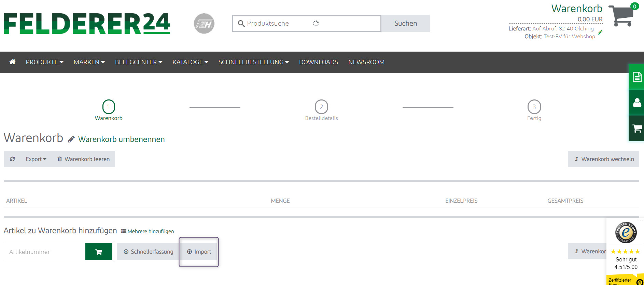Edit delivery details with green pencil icon
Viewport: 644px width, 285px height.
[x=600, y=32]
